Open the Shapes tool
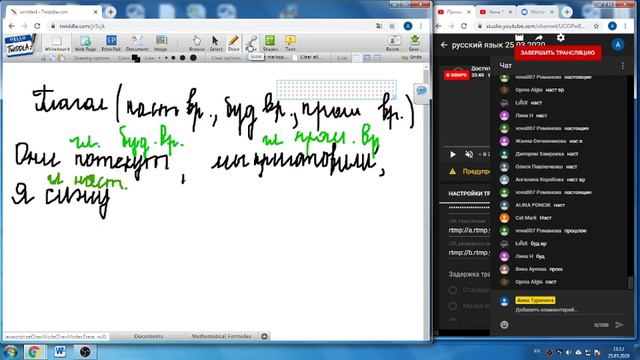 pyautogui.click(x=270, y=43)
